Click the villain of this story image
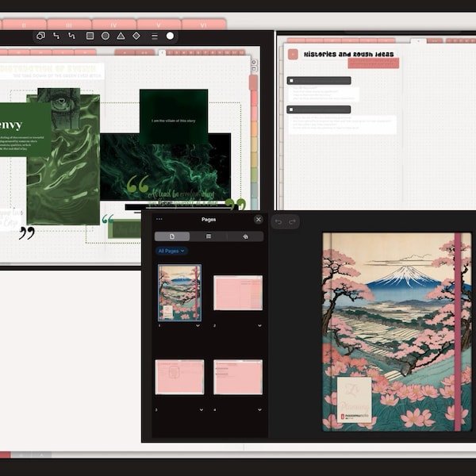Screen dimensions: 476x476 coord(174,117)
